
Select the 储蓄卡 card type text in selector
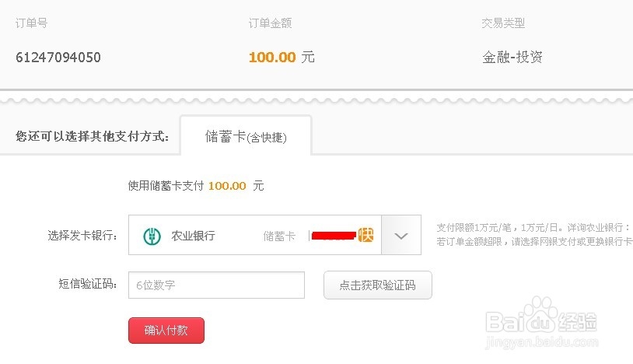[279, 236]
